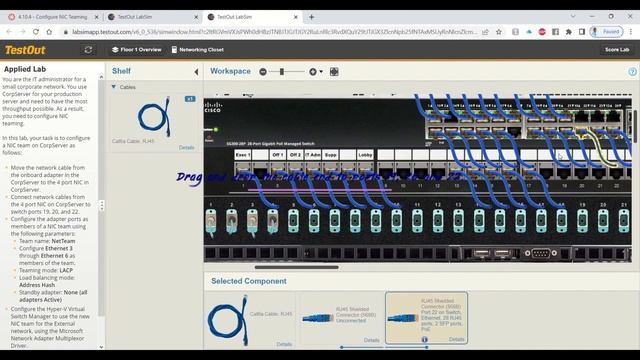Image resolution: width=640 pixels, height=360 pixels.
Task: Click the Score Lab button
Action: (x=617, y=50)
